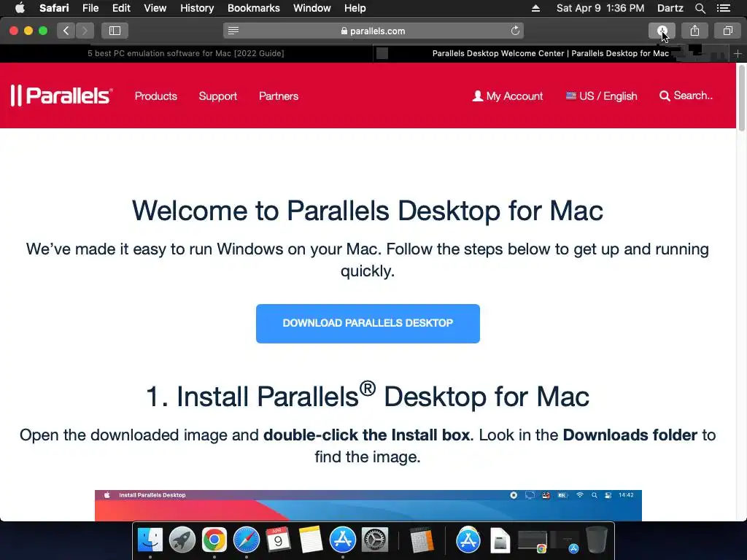Screen dimensions: 747x560
Task: Click the Install Parallels Desktop for Mac heading
Action: 368,395
